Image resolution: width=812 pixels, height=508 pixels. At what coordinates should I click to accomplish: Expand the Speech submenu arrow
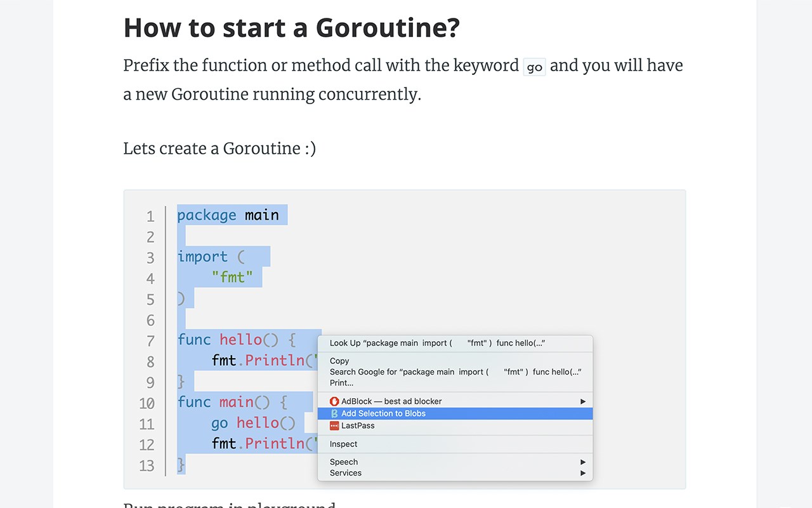point(583,462)
